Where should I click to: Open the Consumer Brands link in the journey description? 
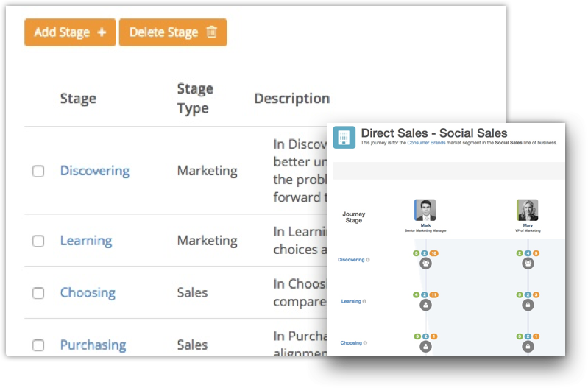[x=426, y=143]
